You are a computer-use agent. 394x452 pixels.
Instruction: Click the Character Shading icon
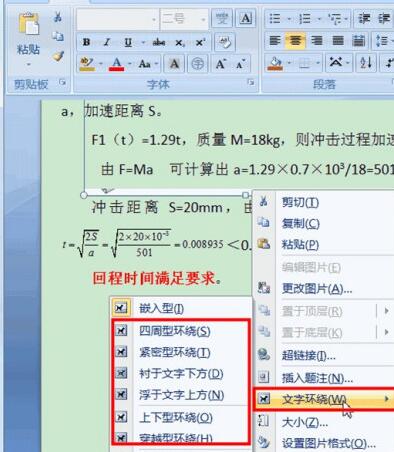pyautogui.click(x=174, y=64)
